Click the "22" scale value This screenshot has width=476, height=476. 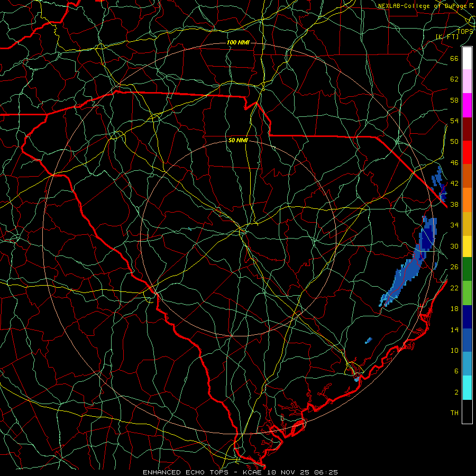pos(454,288)
